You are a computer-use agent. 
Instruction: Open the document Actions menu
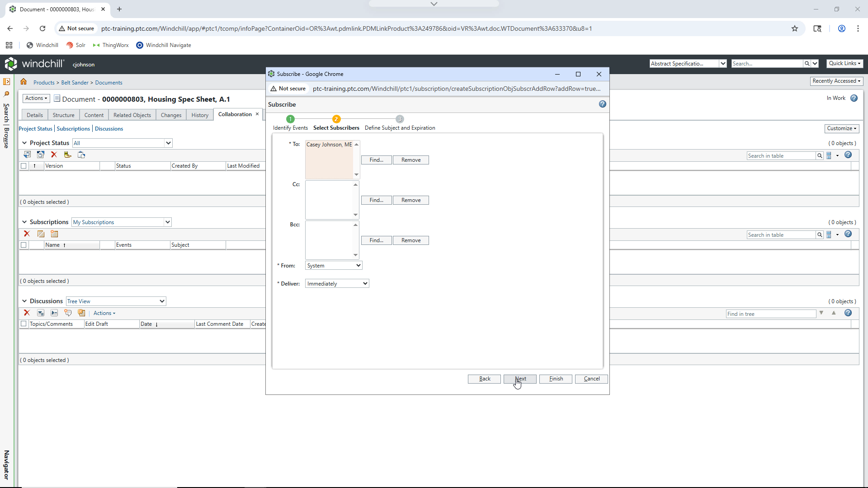click(x=36, y=98)
